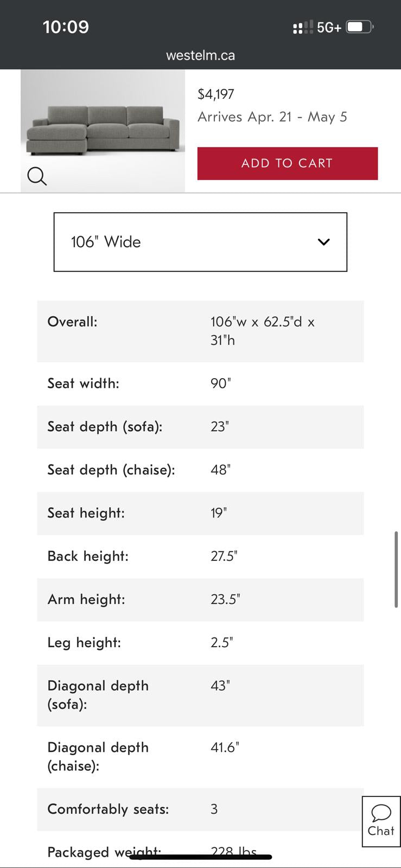Click the magnifier zoom icon on sofa image
This screenshot has width=401, height=868.
click(37, 176)
